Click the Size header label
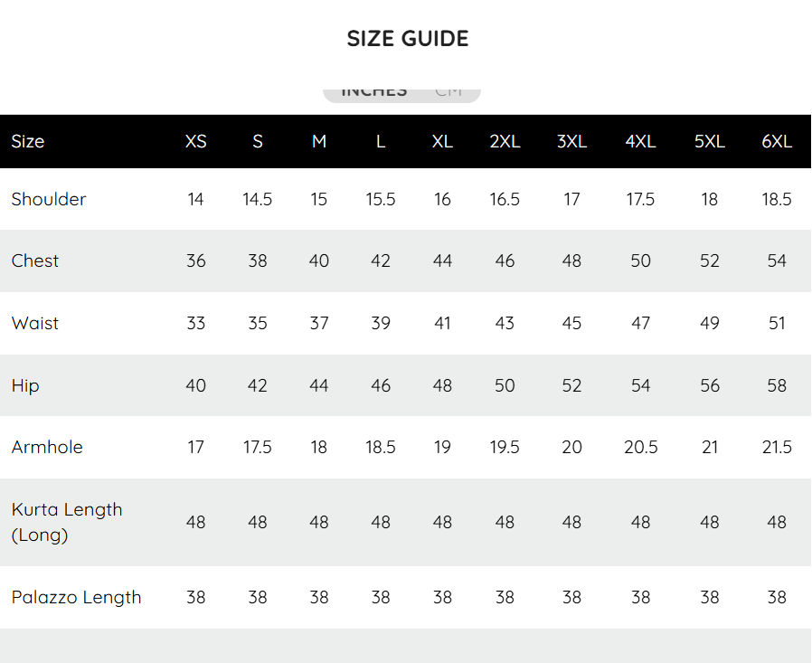The image size is (812, 663). [x=28, y=142]
